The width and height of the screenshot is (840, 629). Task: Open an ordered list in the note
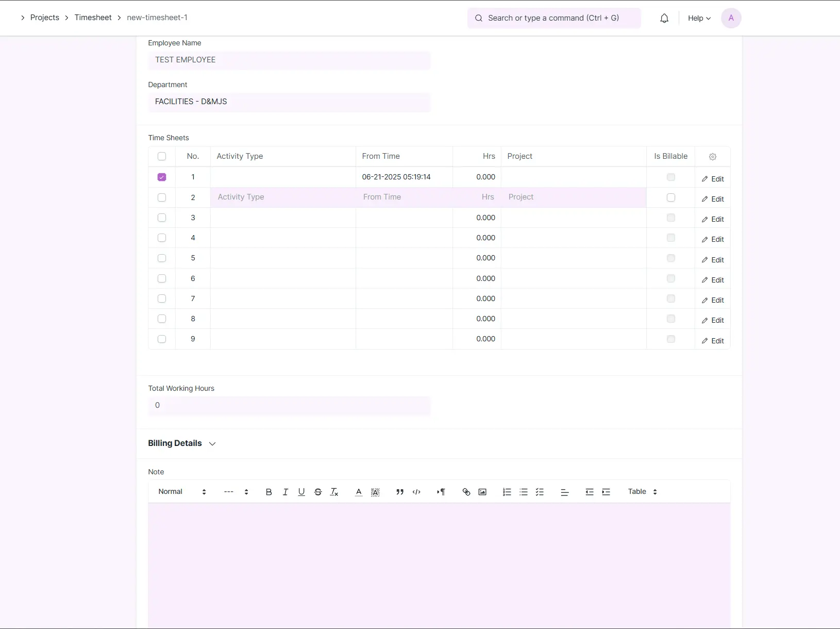tap(507, 492)
